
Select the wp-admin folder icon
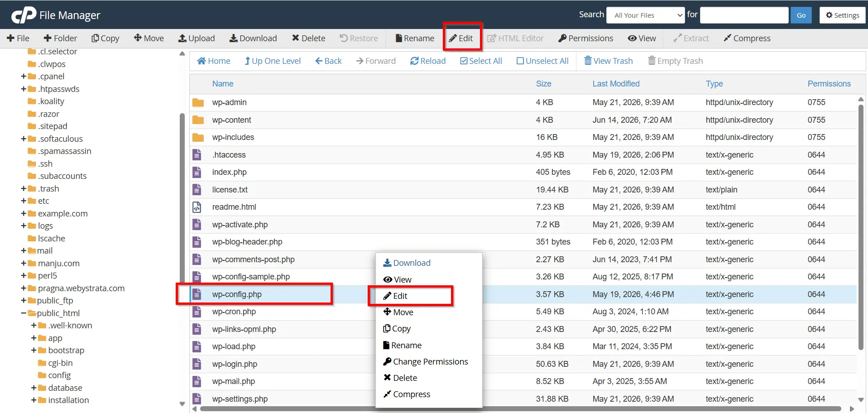[198, 103]
